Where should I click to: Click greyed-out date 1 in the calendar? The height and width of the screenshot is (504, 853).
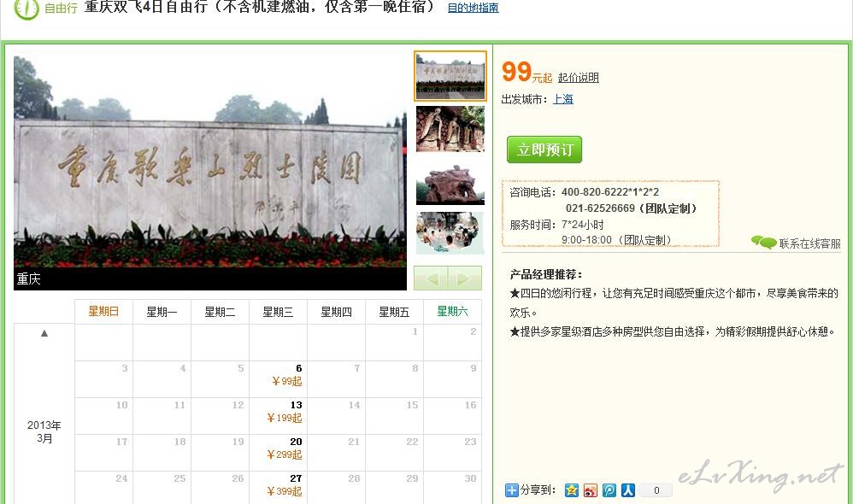415,331
